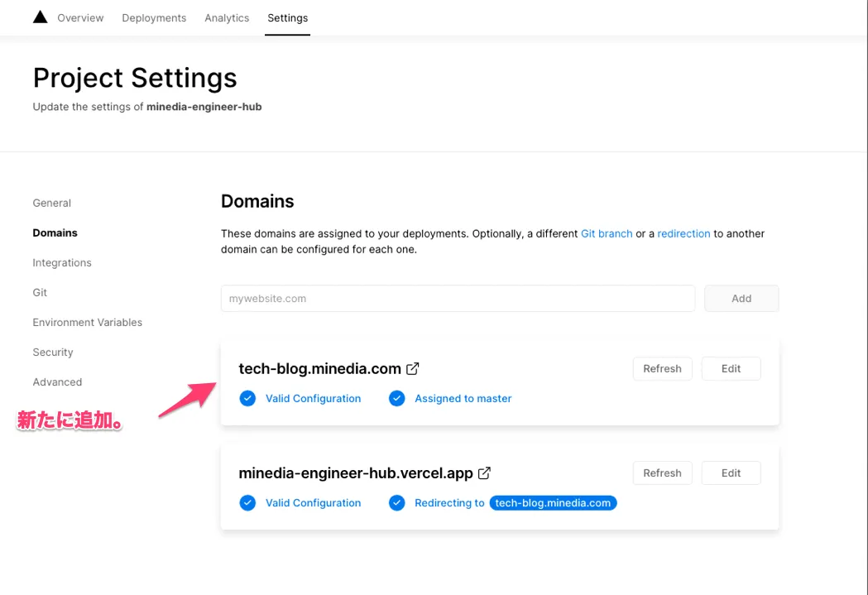868x595 pixels.
Task: Edit the minedia-engineer-hub.vercel.app domain
Action: 731,473
